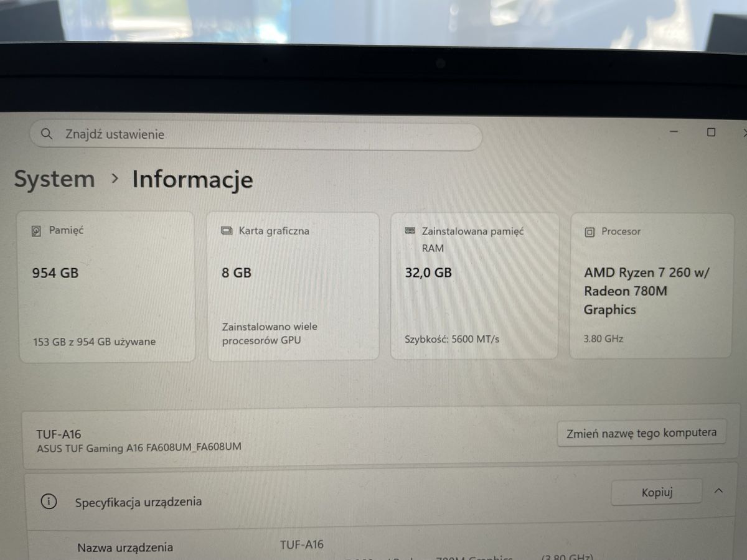Open the Pamięć 954 GB card
Screen dimensions: 747x560
(x=107, y=286)
